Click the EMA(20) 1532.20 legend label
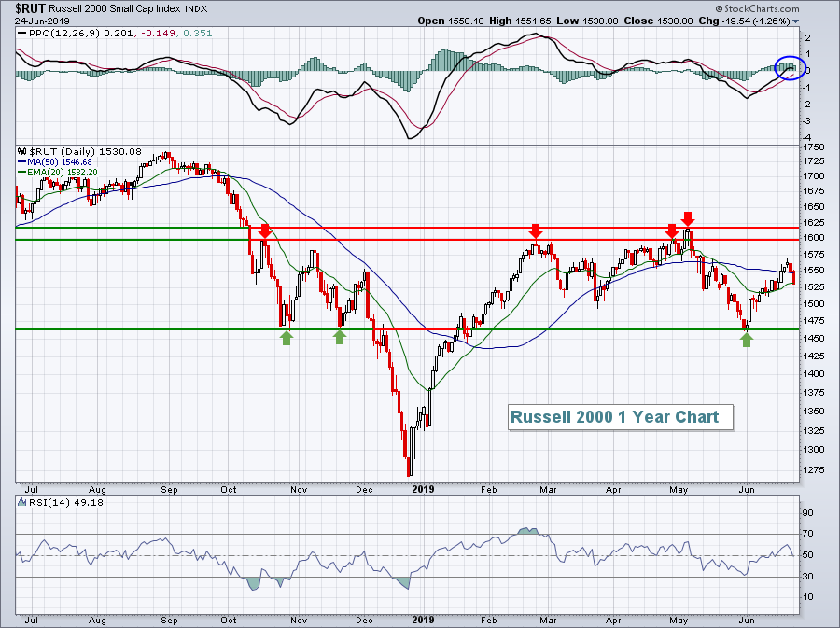 63,173
